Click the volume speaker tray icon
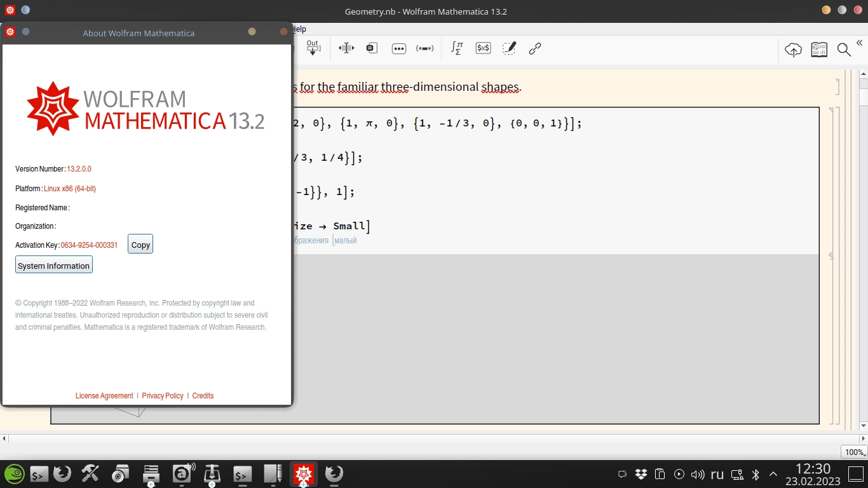 698,474
